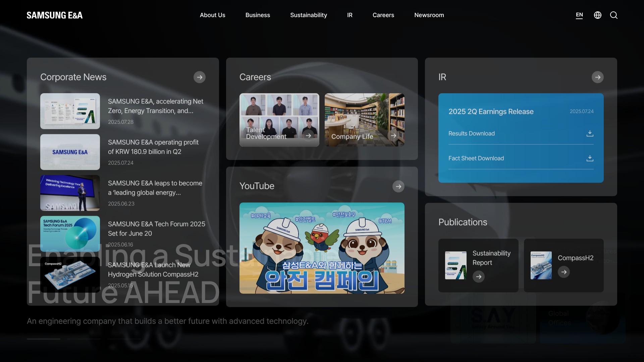Open the About Us menu

pos(212,15)
